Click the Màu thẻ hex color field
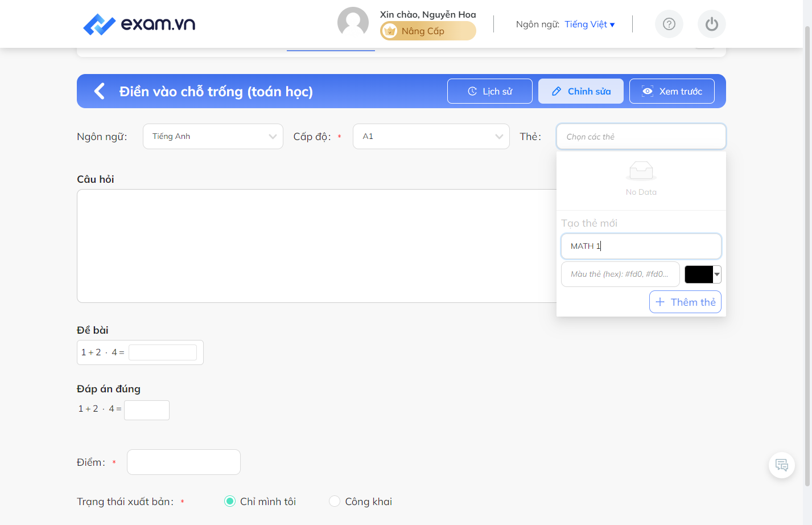The height and width of the screenshot is (525, 812). [620, 274]
